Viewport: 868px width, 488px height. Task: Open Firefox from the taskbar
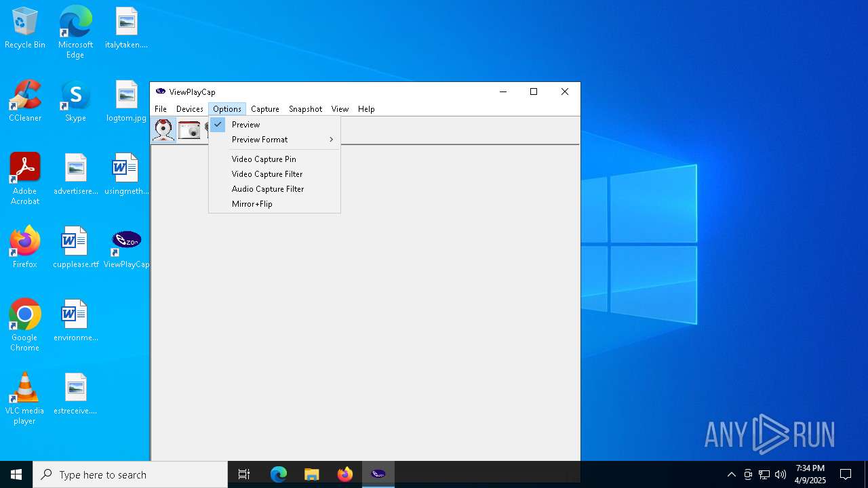coord(345,474)
